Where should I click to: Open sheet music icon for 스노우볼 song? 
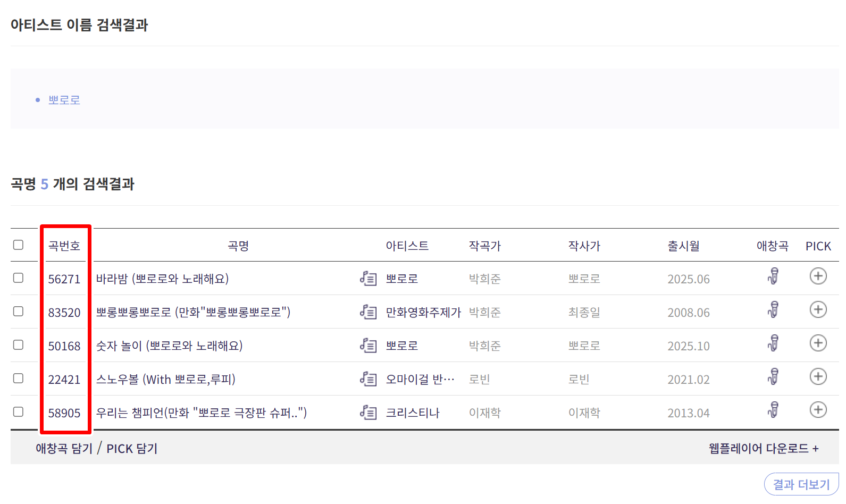point(368,379)
